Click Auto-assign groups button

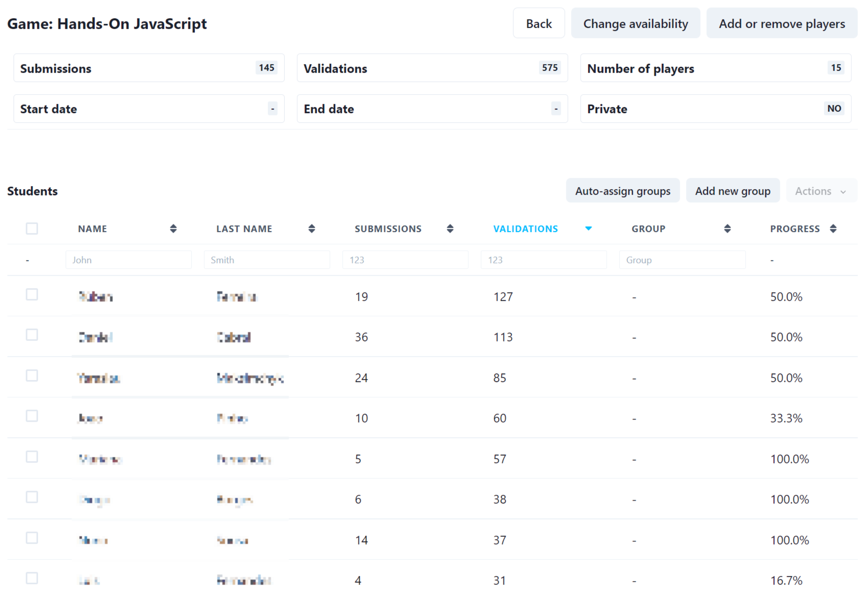pyautogui.click(x=622, y=191)
